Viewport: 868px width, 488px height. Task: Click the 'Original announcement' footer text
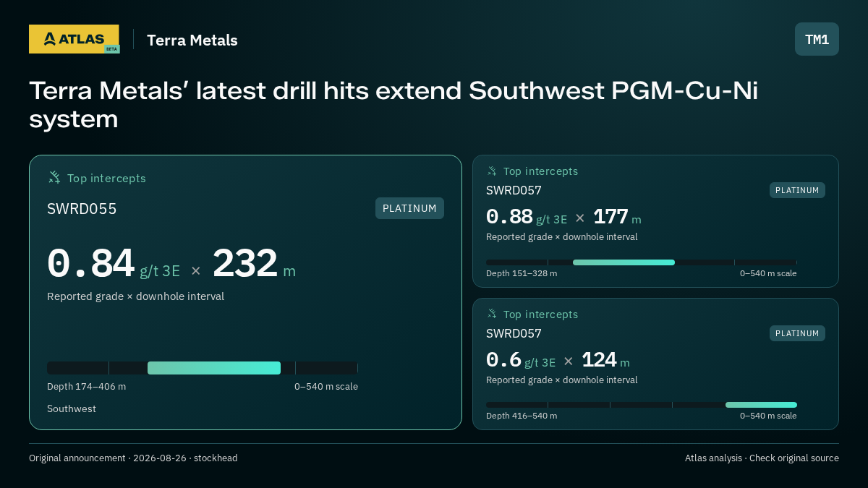coord(133,458)
